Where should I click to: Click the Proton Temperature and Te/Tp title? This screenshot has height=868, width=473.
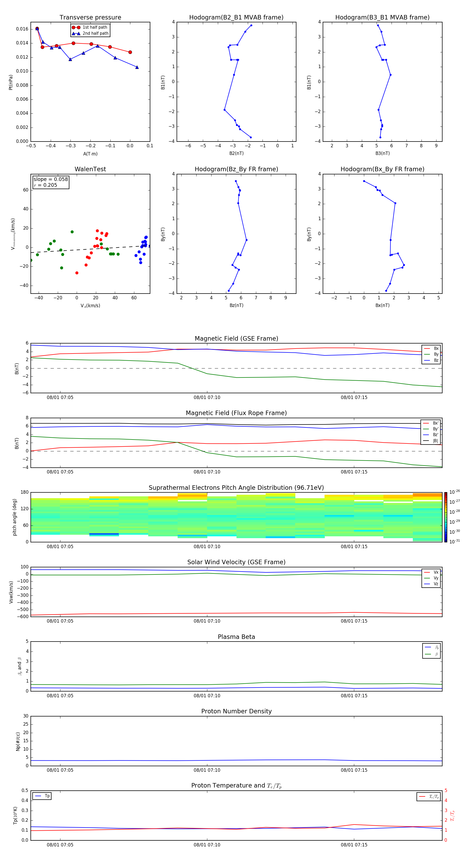[x=236, y=786]
